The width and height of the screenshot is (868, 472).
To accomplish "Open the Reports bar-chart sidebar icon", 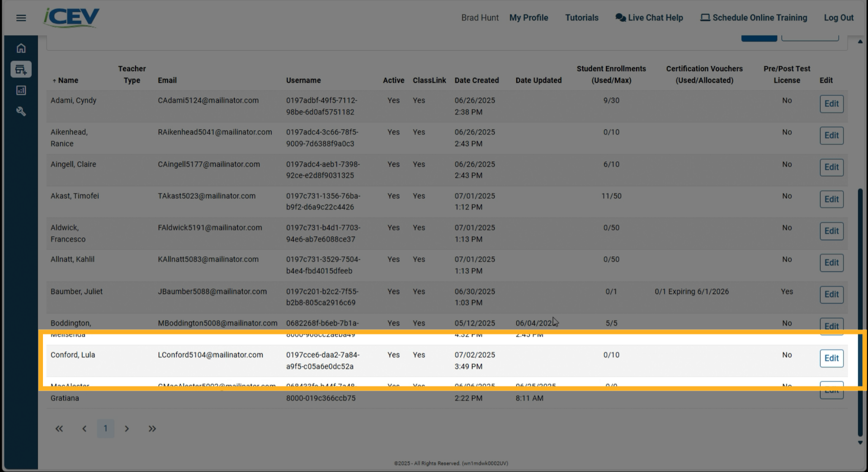I will point(21,90).
